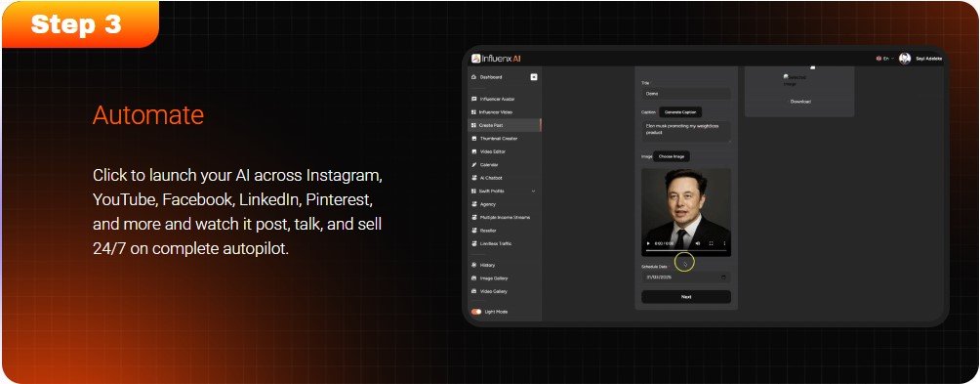Select Create Post in the sidebar
Screen dimensions: 980x384
coord(504,125)
